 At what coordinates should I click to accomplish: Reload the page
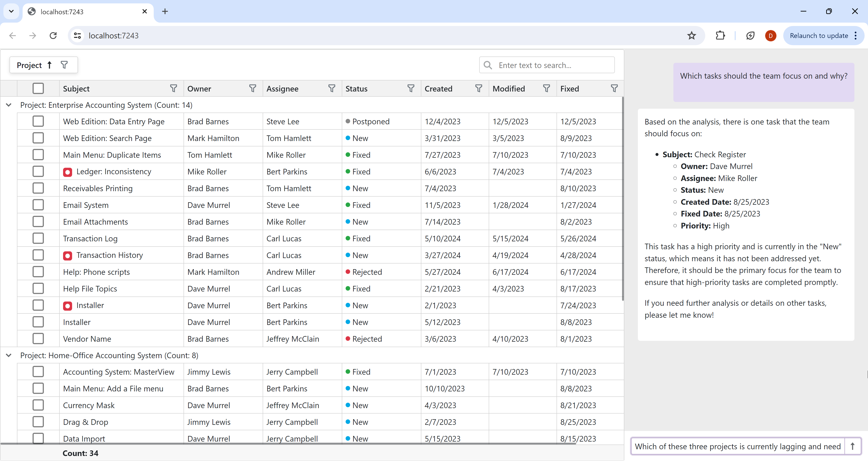pyautogui.click(x=53, y=36)
